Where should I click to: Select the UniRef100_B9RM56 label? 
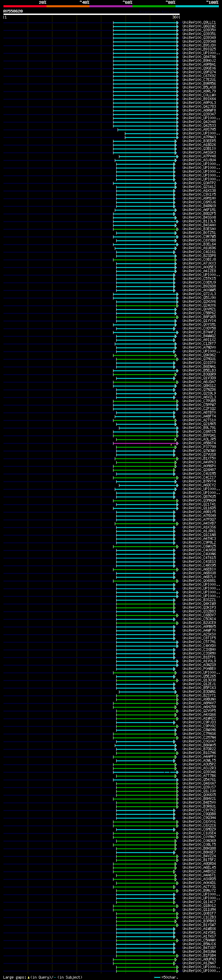point(199,84)
